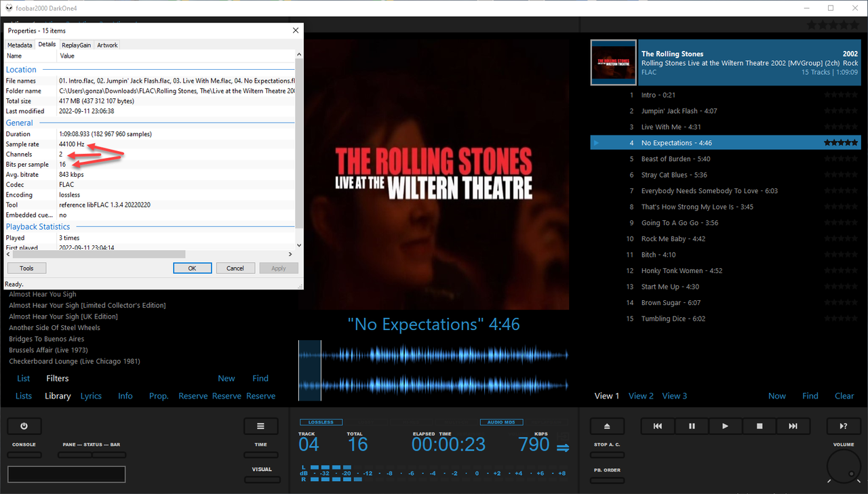Open the Info panel tab

coord(125,396)
